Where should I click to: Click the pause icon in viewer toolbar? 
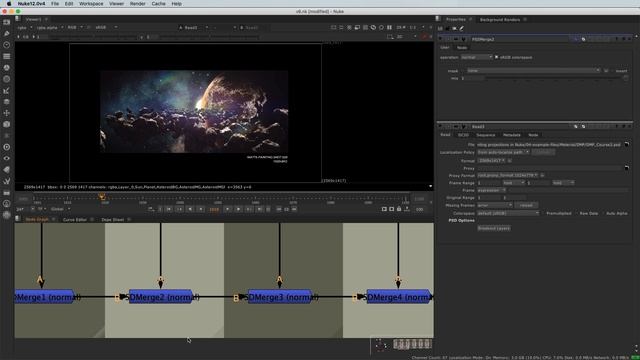pyautogui.click(x=389, y=27)
